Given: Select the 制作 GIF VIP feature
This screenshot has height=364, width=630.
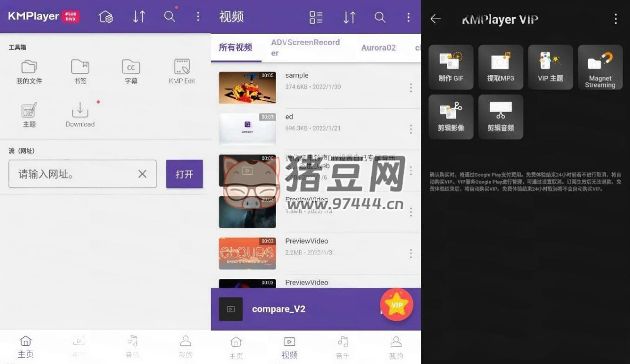Looking at the screenshot, I should (x=451, y=67).
